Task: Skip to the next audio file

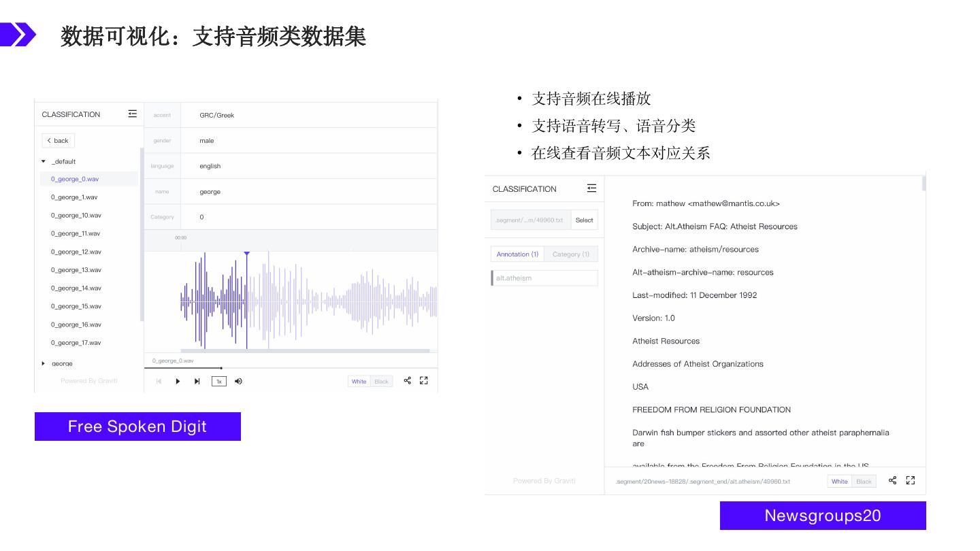Action: pyautogui.click(x=197, y=382)
